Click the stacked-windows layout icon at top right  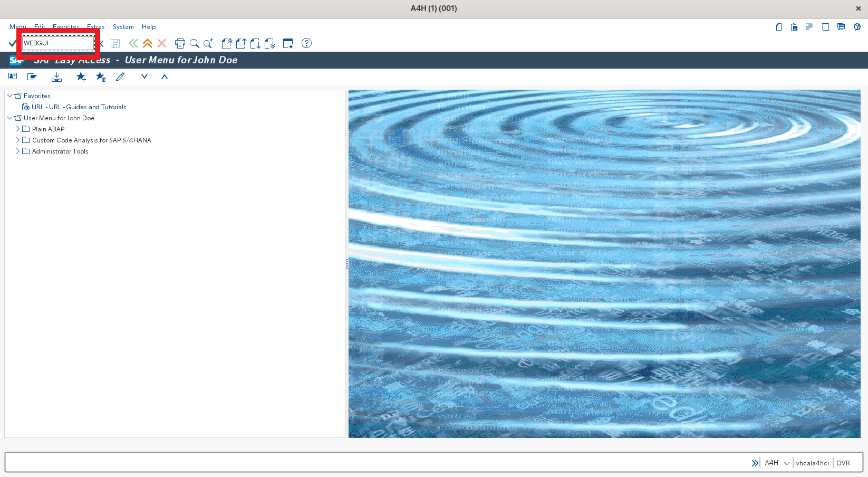(x=841, y=27)
